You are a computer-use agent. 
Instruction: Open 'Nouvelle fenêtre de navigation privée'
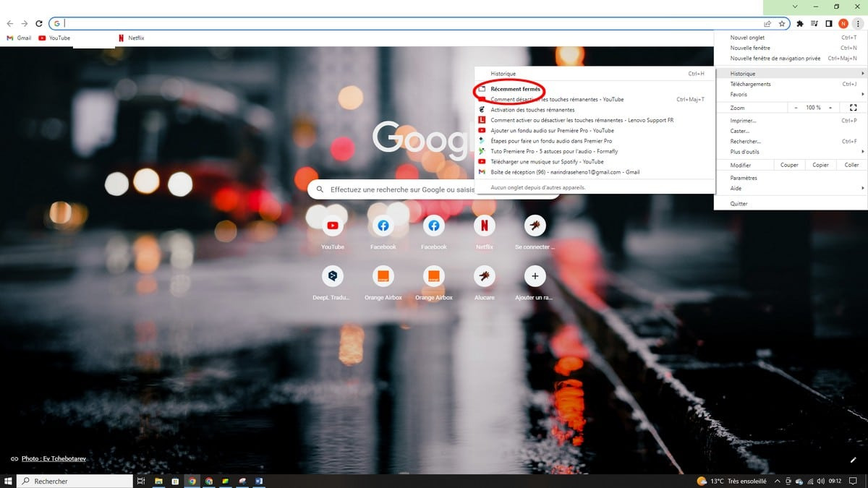(x=791, y=58)
